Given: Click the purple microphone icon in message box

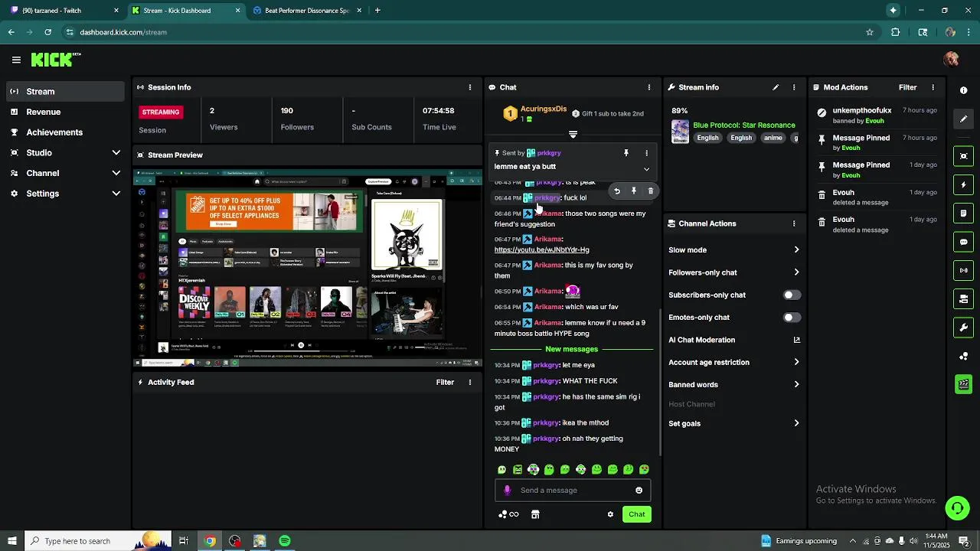Looking at the screenshot, I should tap(507, 491).
